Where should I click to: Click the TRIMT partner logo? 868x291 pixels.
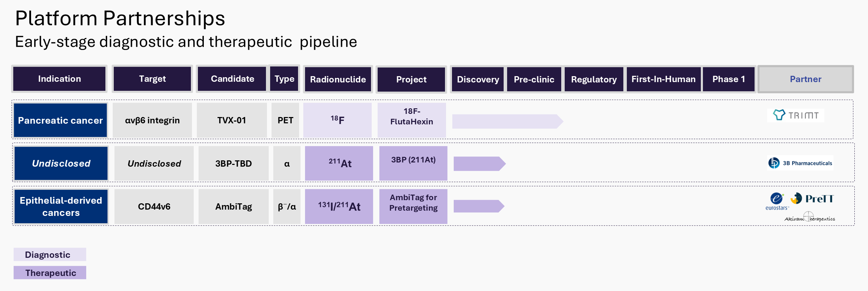point(796,115)
